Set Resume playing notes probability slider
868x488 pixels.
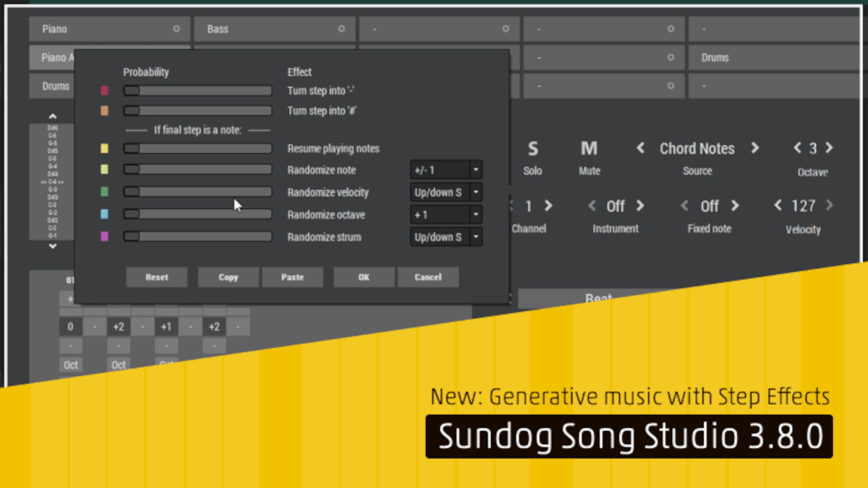(x=197, y=148)
